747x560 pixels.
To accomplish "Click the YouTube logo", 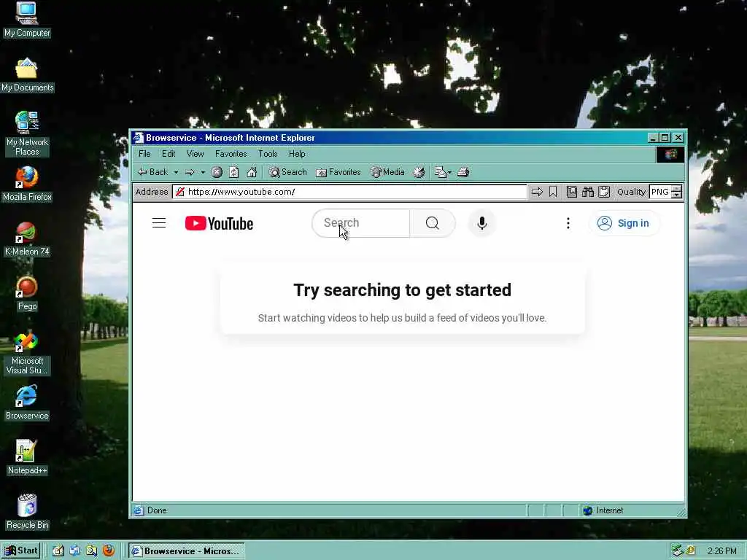I will coord(219,223).
